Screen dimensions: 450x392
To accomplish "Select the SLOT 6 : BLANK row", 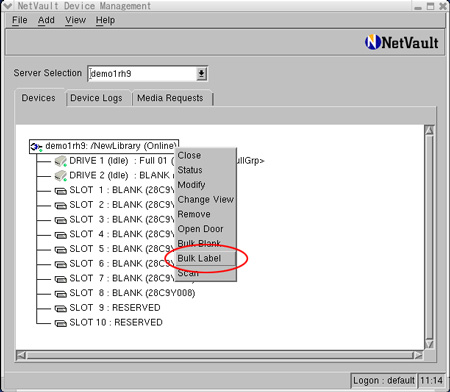I will 121,264.
